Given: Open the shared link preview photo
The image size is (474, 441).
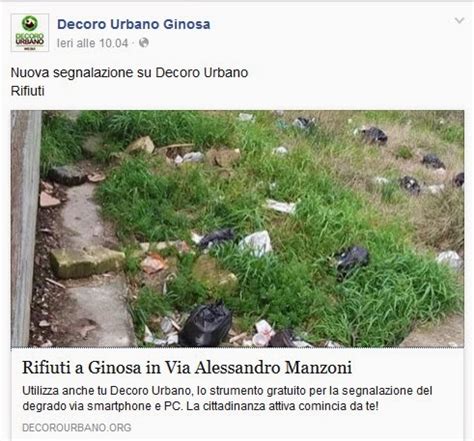Looking at the screenshot, I should coord(237,229).
